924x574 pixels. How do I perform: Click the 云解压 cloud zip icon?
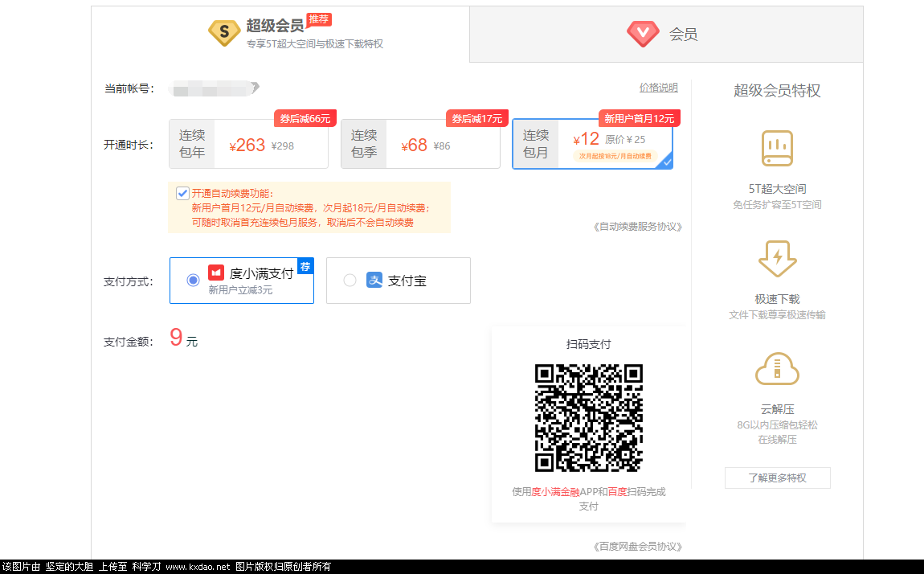click(777, 368)
